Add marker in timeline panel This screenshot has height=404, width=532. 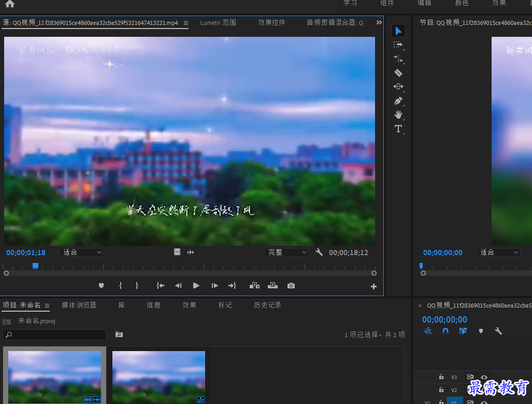[x=481, y=331]
